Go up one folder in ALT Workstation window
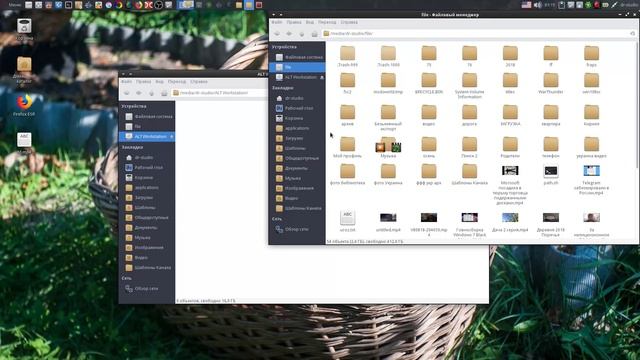The height and width of the screenshot is (360, 640). point(151,93)
